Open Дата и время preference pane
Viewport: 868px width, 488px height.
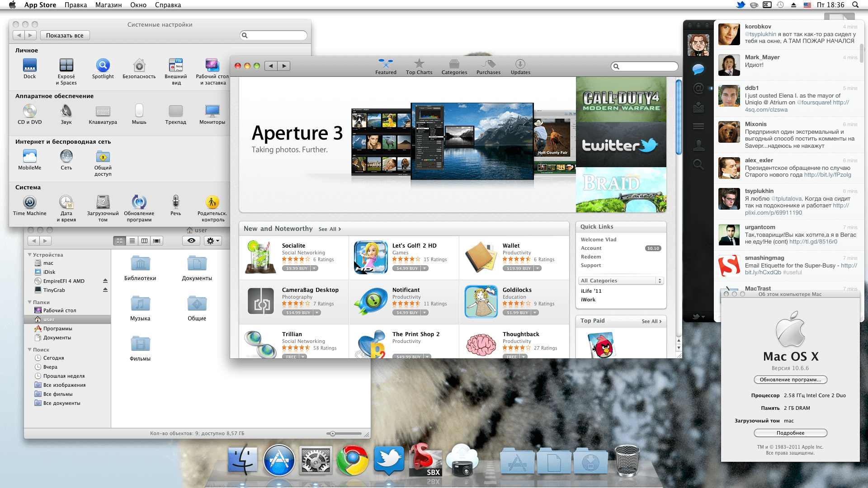click(66, 208)
